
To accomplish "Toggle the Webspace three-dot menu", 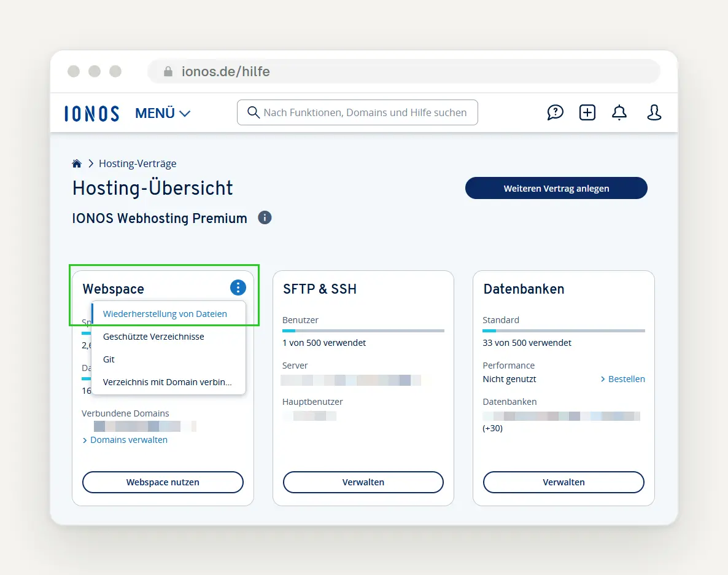I will click(238, 287).
